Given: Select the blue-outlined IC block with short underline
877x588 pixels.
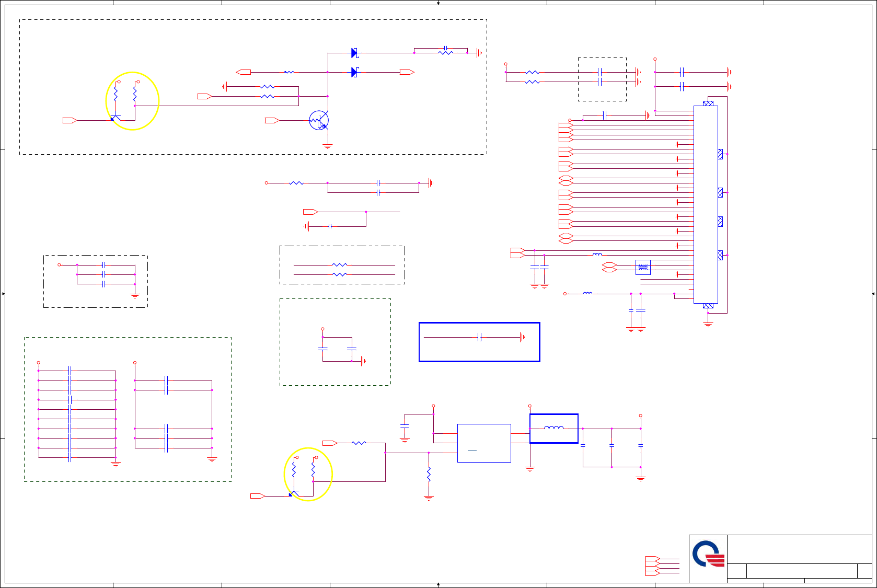Looking at the screenshot, I should click(x=484, y=443).
